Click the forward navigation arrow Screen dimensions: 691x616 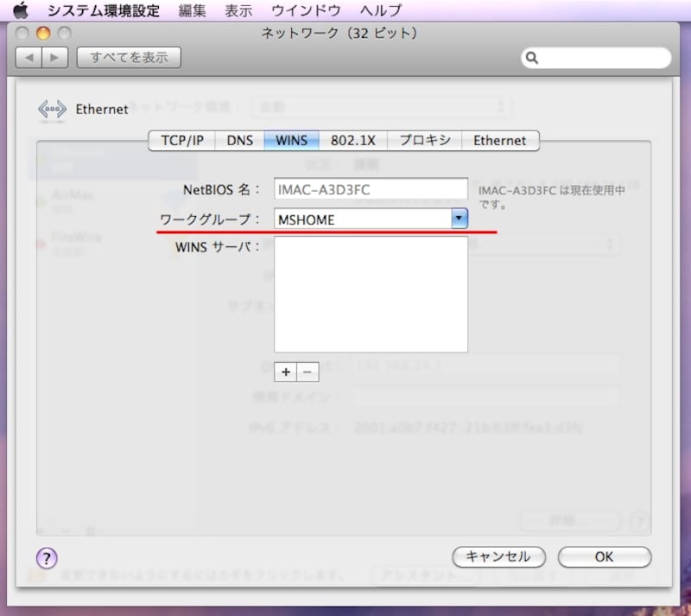[x=54, y=58]
